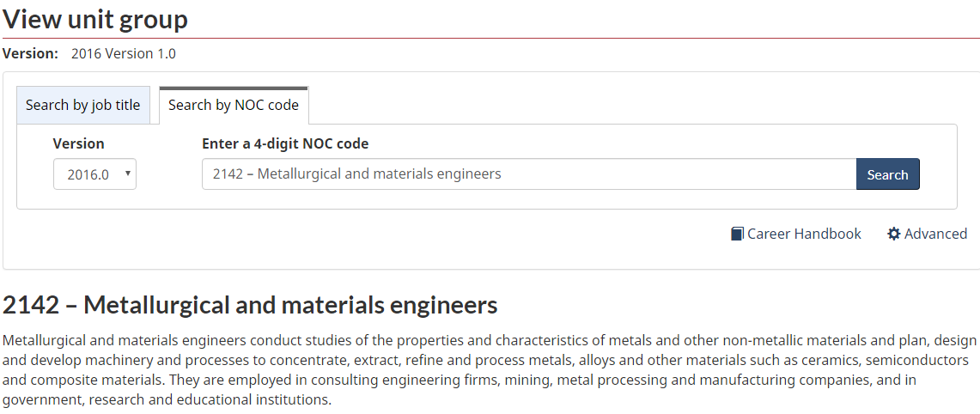Click the unit group description paragraph
The width and height of the screenshot is (980, 414).
[490, 369]
